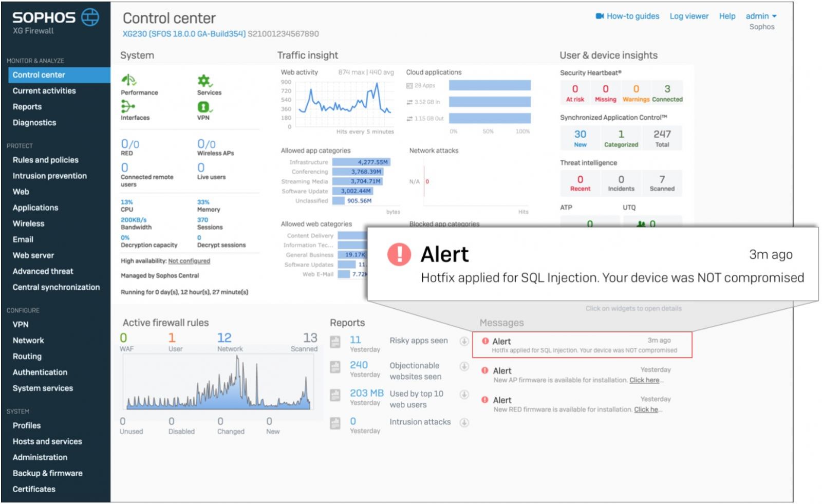The width and height of the screenshot is (822, 504).
Task: Open Diagnostics in the sidebar
Action: coord(34,123)
